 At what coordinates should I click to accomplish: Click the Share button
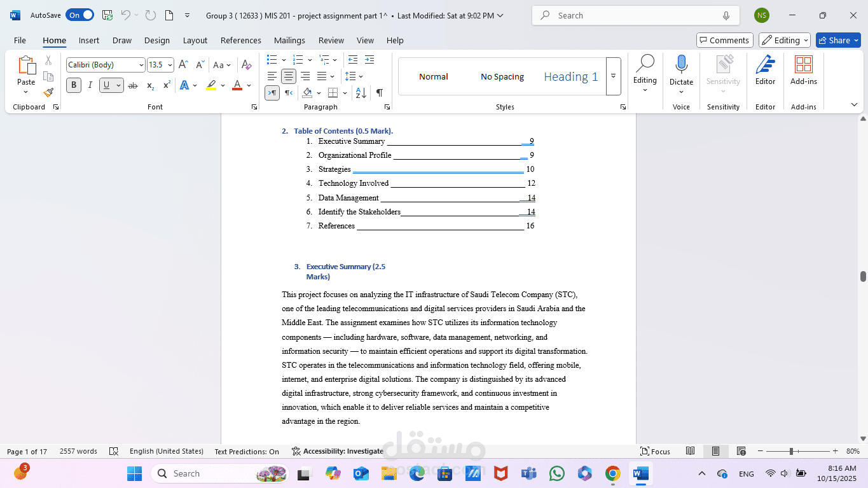click(x=838, y=40)
